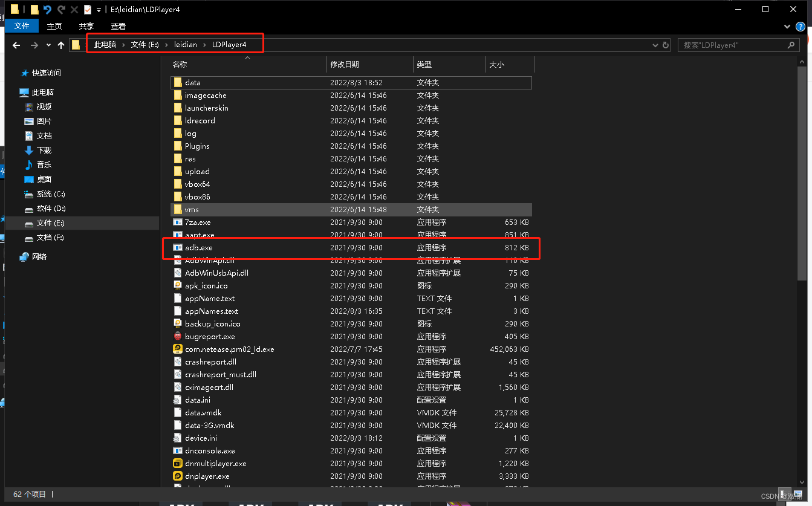812x506 pixels.
Task: Select the file named data-3G.vmdk
Action: (x=209, y=425)
